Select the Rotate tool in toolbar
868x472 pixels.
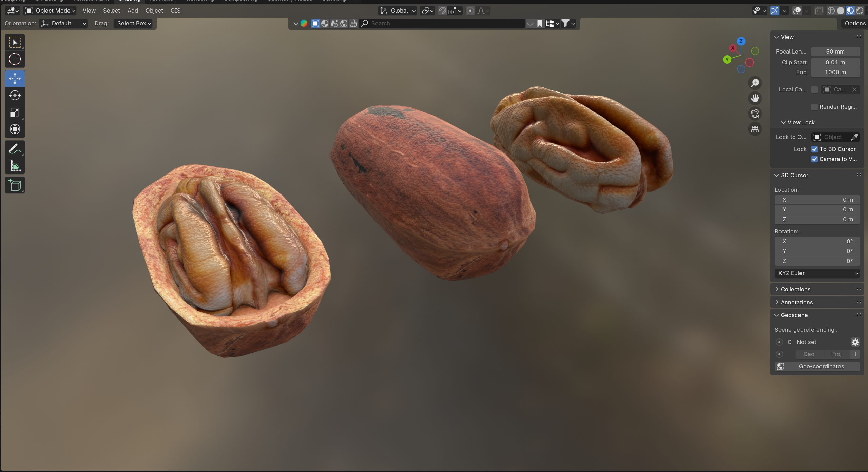point(15,96)
